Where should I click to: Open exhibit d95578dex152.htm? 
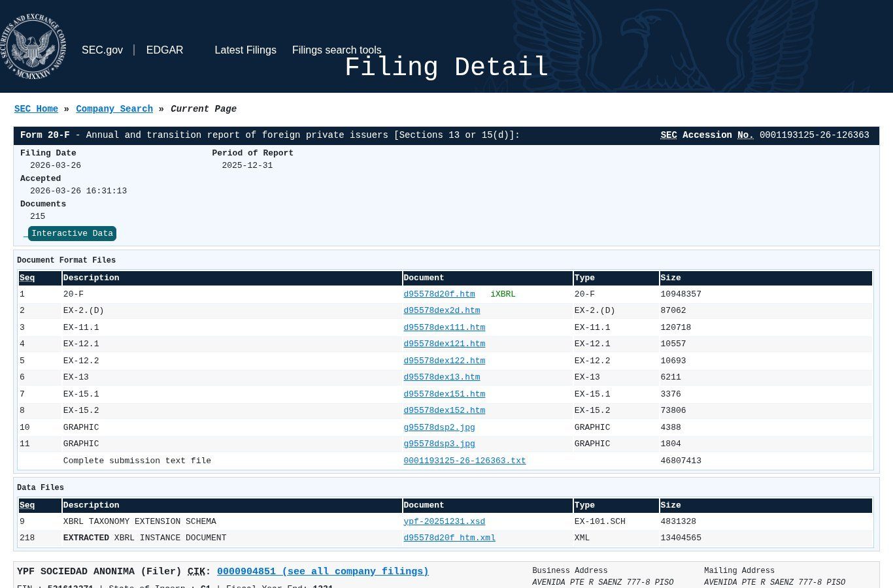click(x=445, y=410)
